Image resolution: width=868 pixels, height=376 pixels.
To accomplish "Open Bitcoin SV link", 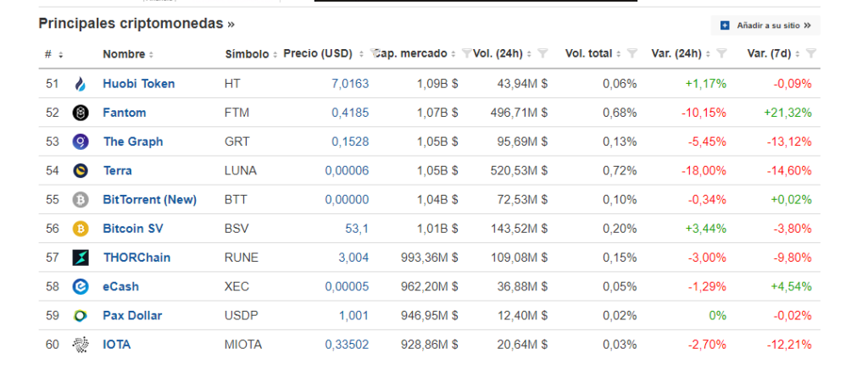I will (x=133, y=229).
